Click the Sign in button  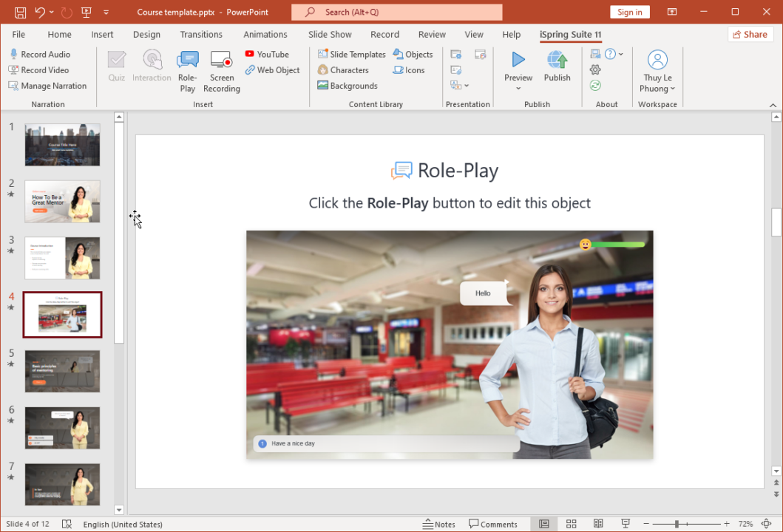coord(629,12)
